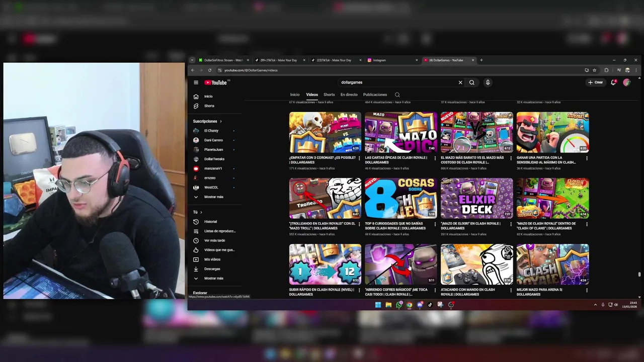Viewport: 644px width, 362px height.
Task: Start voice search with microphone icon
Action: pos(488,82)
